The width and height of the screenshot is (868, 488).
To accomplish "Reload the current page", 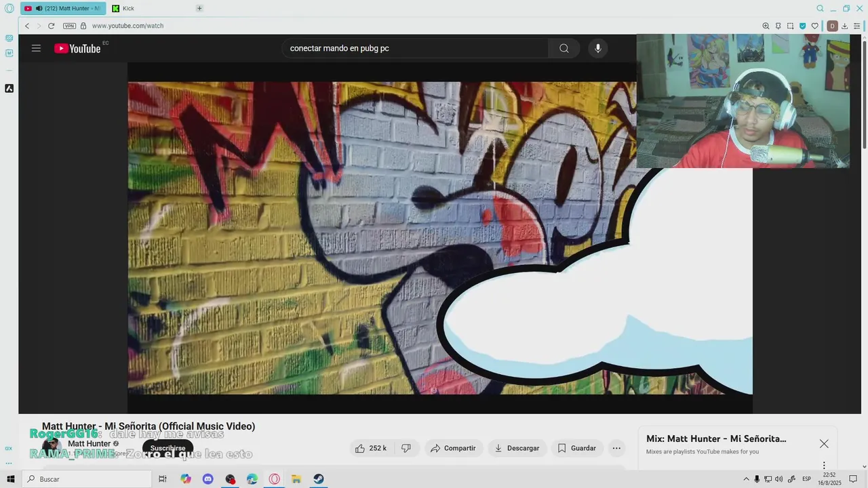I will click(x=51, y=26).
